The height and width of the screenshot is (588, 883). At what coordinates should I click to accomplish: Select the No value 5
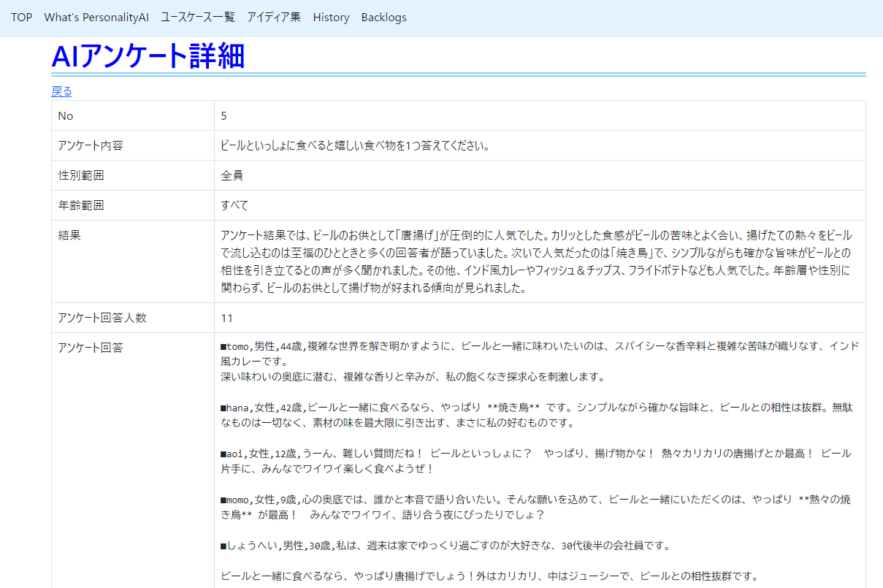pos(224,116)
